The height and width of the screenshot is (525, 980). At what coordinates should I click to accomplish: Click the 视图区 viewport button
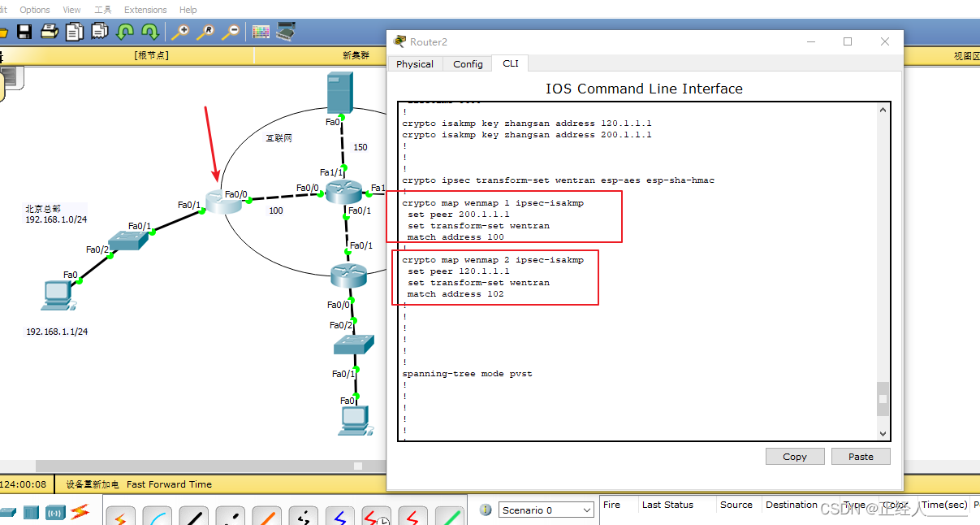[966, 55]
